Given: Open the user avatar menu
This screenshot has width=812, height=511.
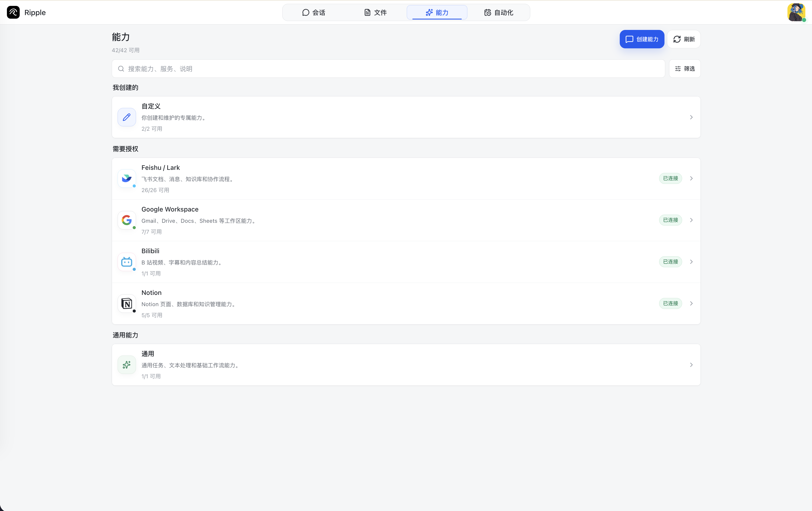Looking at the screenshot, I should [796, 13].
